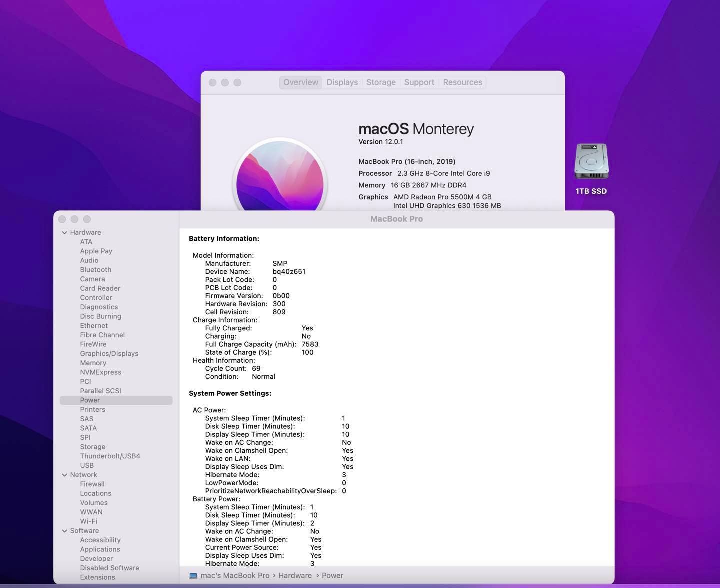Click the laptop icon in the path bar

coord(193,576)
